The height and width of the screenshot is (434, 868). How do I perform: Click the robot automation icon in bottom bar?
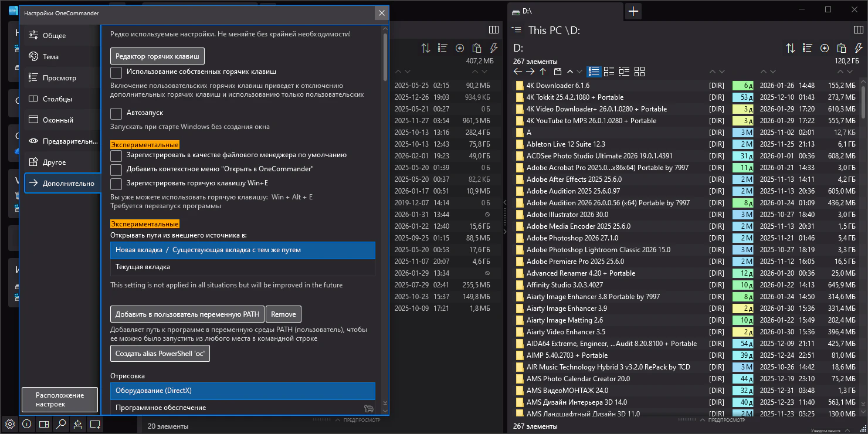(x=78, y=424)
